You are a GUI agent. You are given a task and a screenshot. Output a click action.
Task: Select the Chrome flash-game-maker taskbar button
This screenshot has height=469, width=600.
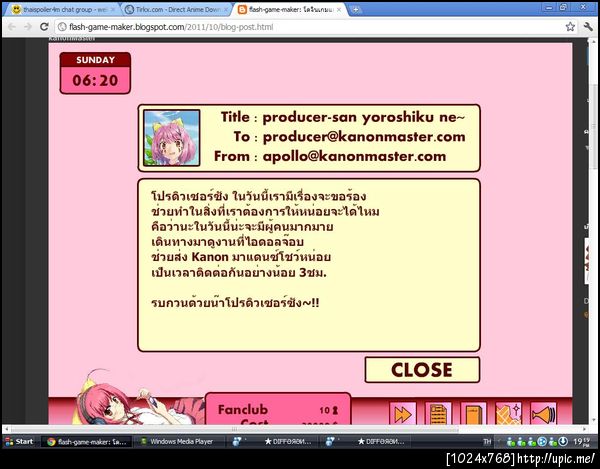point(86,441)
